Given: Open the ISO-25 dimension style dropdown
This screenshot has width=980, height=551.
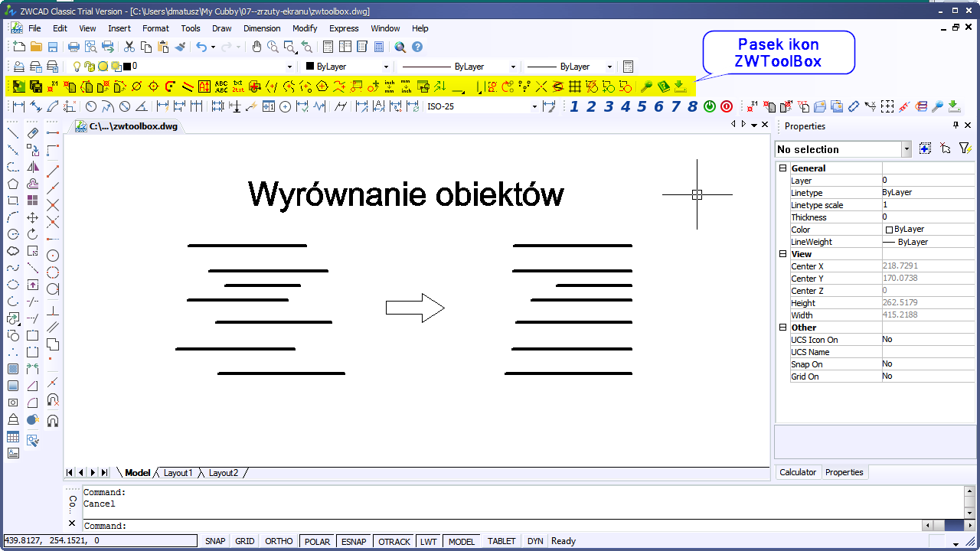Looking at the screenshot, I should (x=482, y=106).
